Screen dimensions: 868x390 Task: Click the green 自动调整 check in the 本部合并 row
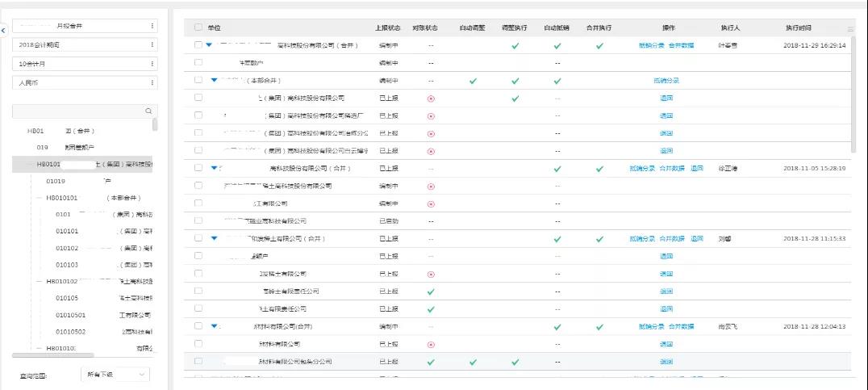coord(473,81)
